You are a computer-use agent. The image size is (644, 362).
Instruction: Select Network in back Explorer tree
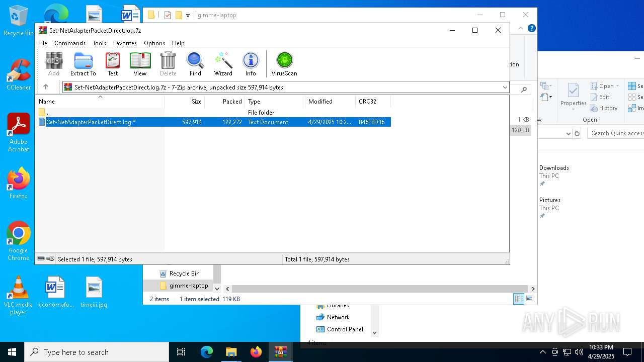(x=333, y=317)
